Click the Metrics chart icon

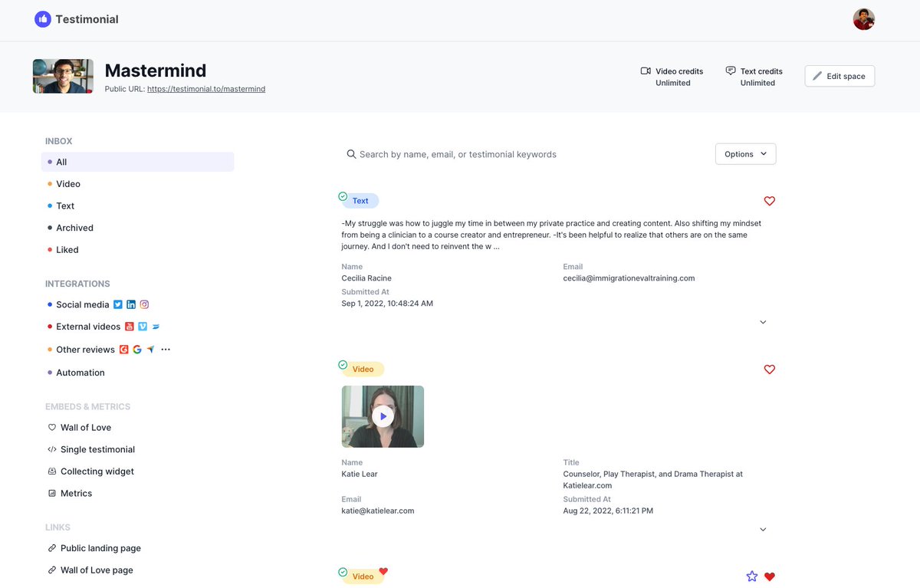pos(52,494)
